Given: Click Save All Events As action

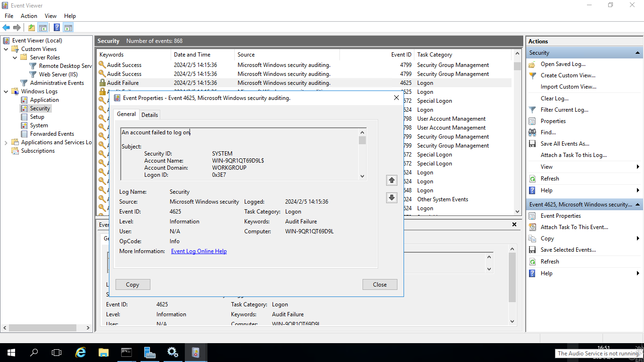Looking at the screenshot, I should tap(565, 144).
